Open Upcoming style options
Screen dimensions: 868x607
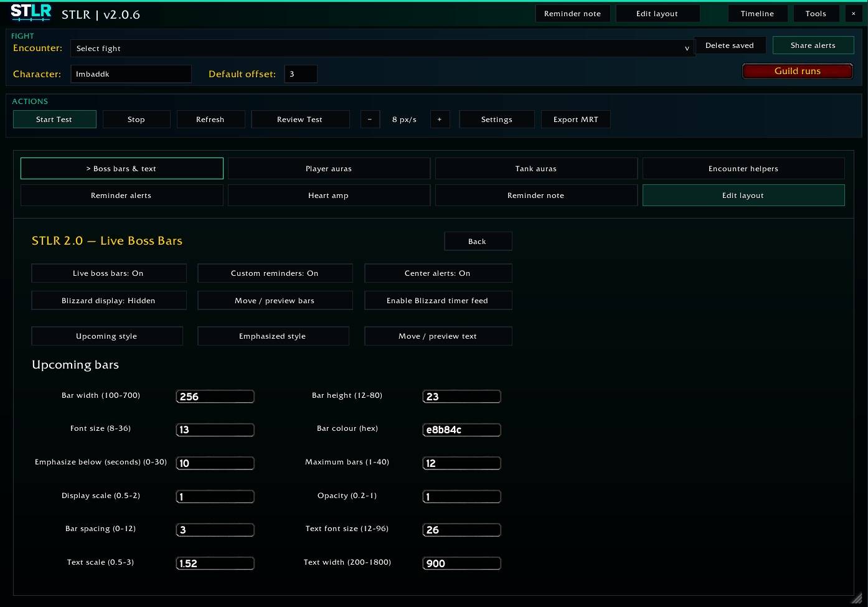(x=107, y=336)
